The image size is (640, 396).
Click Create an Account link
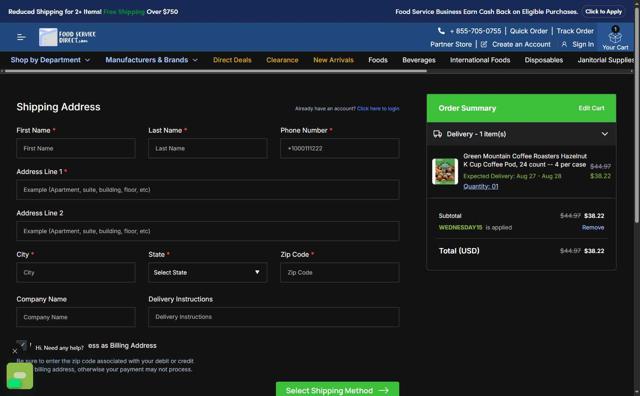click(x=521, y=44)
